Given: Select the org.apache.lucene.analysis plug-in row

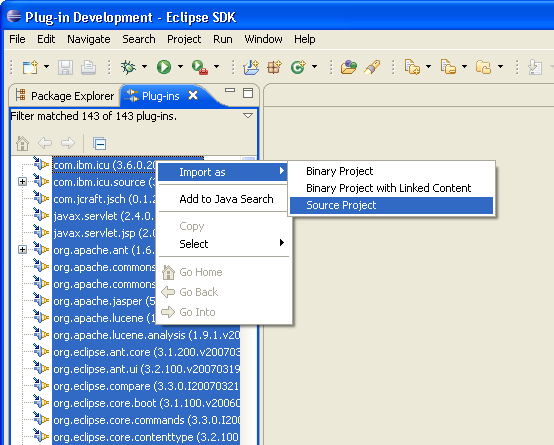Looking at the screenshot, I should click(x=146, y=335).
